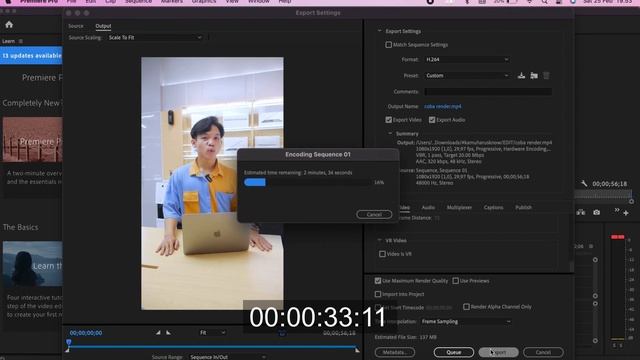Click the 00;00;56;18 Program monitor duration
The width and height of the screenshot is (640, 360).
[609, 184]
